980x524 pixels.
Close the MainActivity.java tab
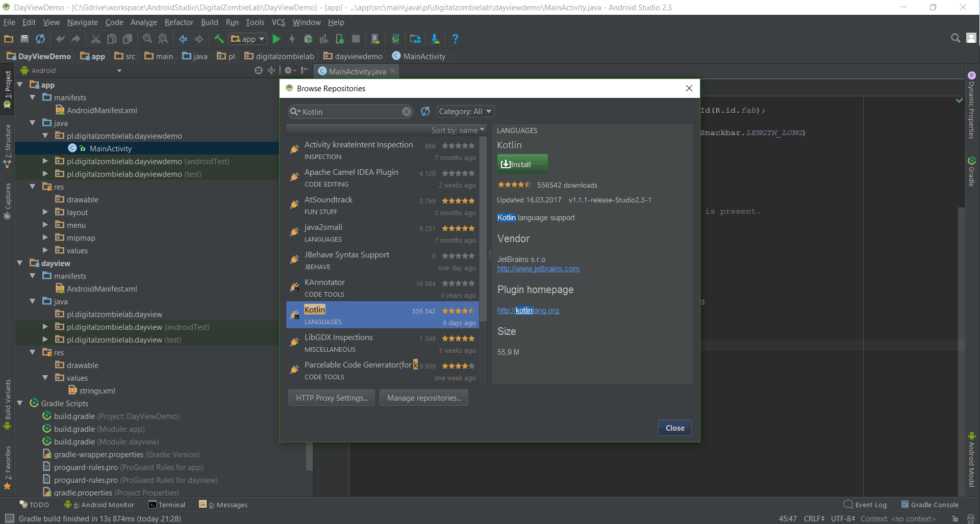[x=393, y=71]
